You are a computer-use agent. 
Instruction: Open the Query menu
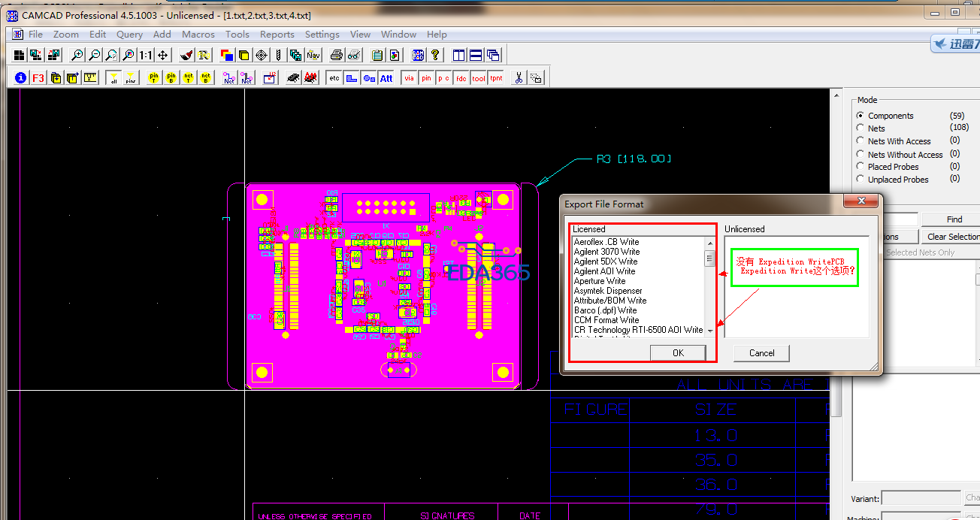pos(129,34)
